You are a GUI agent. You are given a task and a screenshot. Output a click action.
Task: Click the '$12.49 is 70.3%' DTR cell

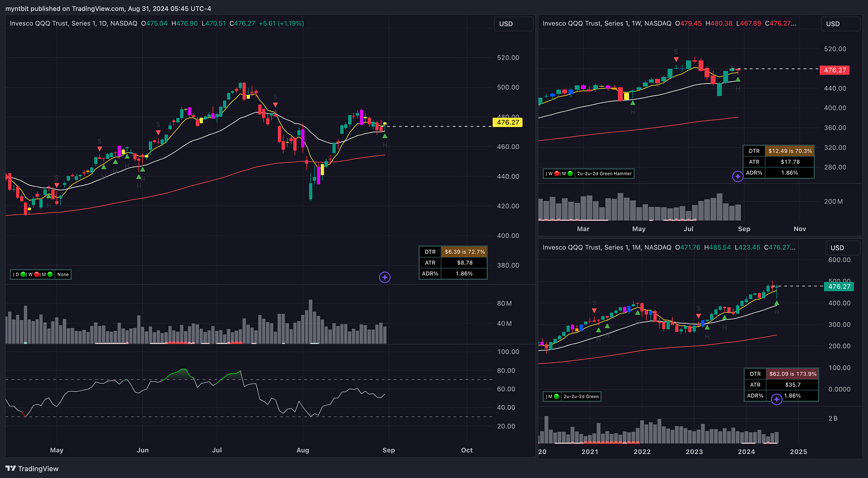pos(790,151)
